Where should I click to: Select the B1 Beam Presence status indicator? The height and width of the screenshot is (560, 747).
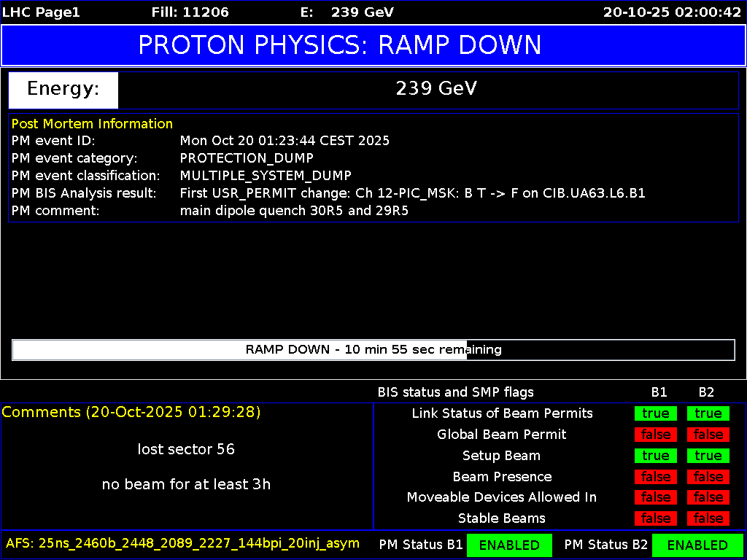pyautogui.click(x=654, y=476)
